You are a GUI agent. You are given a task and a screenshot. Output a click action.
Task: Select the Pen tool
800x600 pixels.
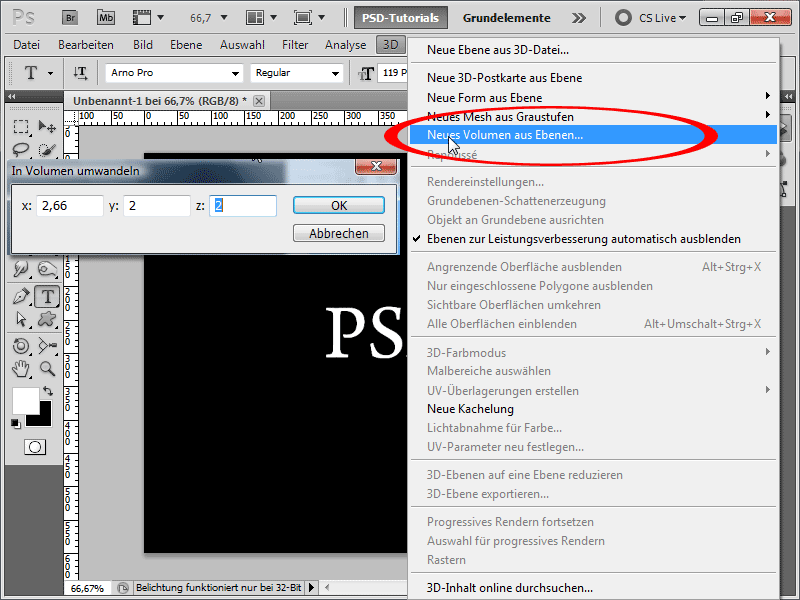(21, 296)
